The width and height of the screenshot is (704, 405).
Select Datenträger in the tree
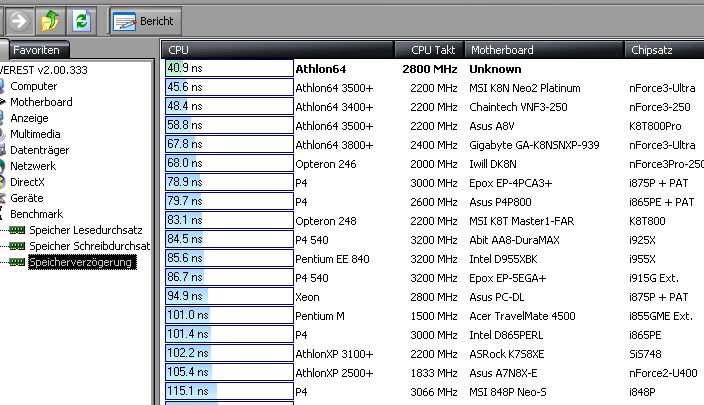[40, 150]
